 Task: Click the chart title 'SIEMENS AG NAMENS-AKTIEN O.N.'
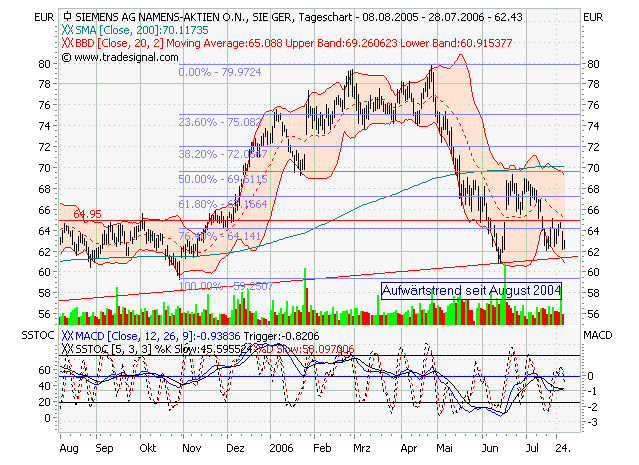point(161,17)
